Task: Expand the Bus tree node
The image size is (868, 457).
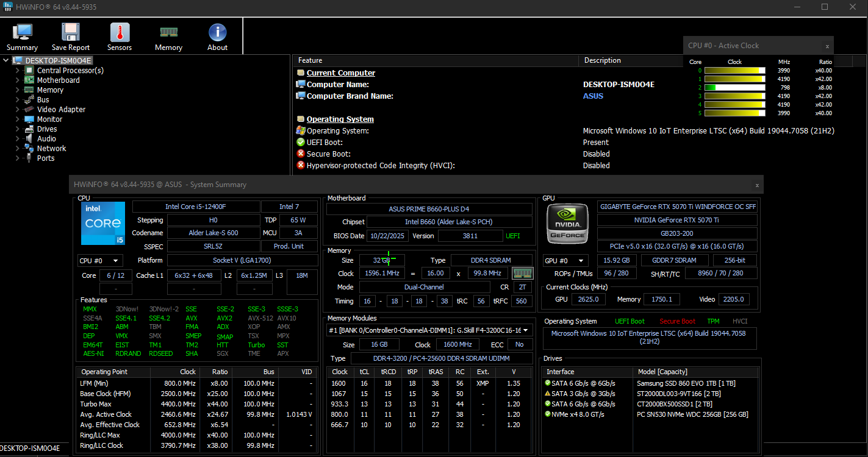Action: (x=18, y=100)
